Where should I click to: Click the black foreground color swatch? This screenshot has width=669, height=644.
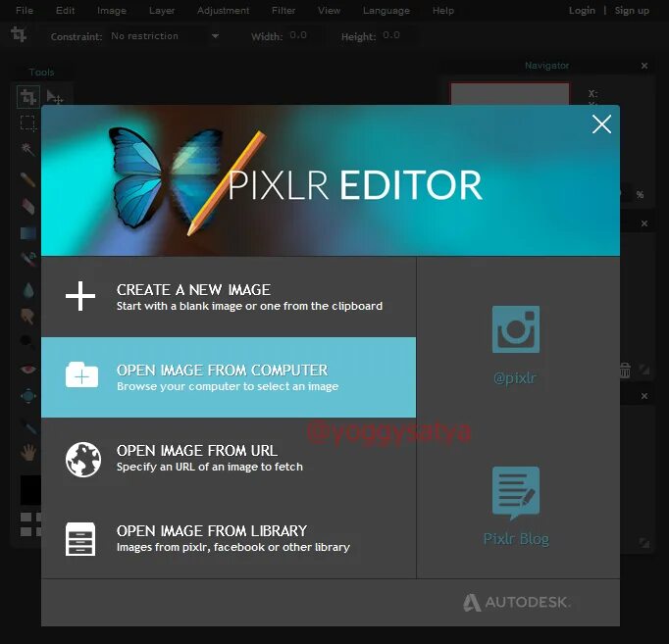click(x=30, y=490)
